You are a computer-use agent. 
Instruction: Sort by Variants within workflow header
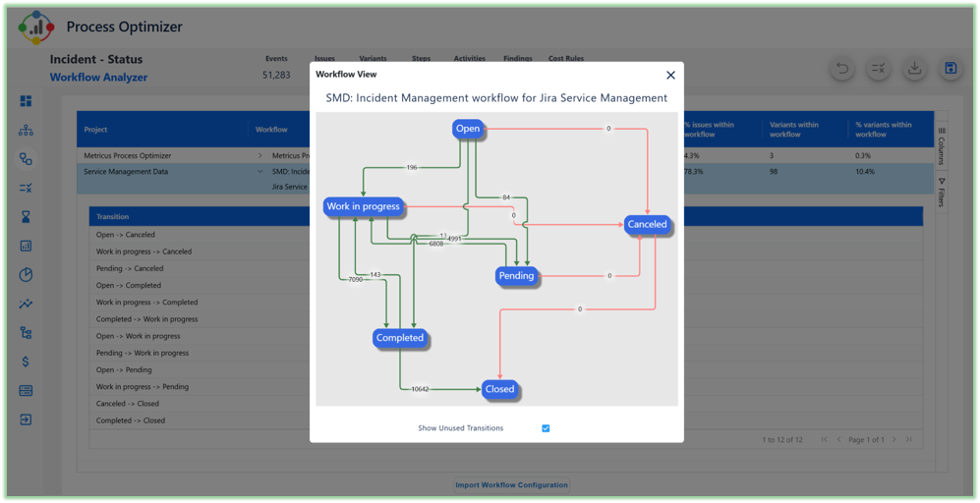click(794, 130)
